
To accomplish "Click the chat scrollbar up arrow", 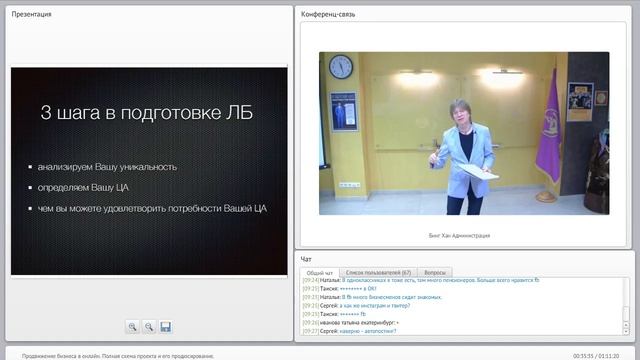I will 626,325.
